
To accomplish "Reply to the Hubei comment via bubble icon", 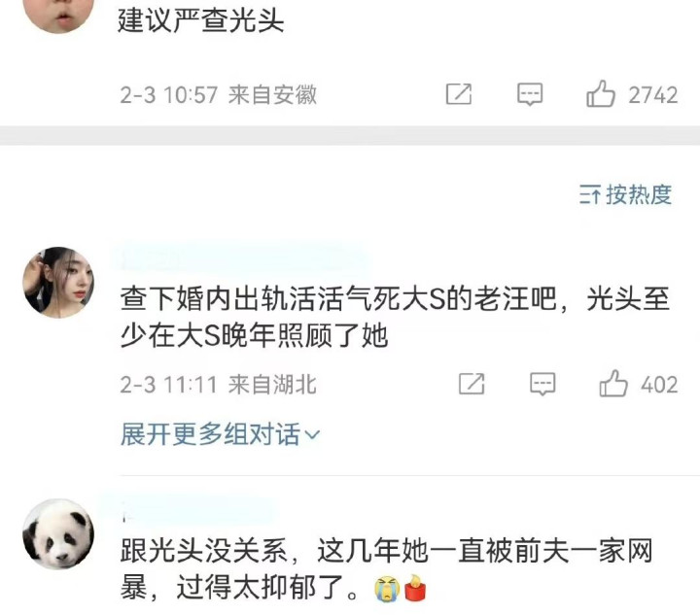I will [x=542, y=384].
